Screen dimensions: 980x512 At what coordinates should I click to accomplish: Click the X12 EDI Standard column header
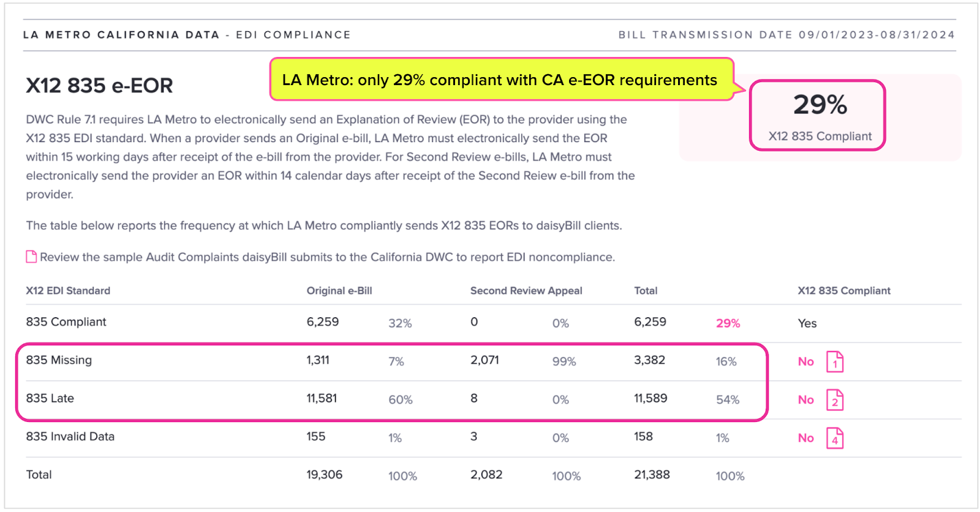(68, 291)
